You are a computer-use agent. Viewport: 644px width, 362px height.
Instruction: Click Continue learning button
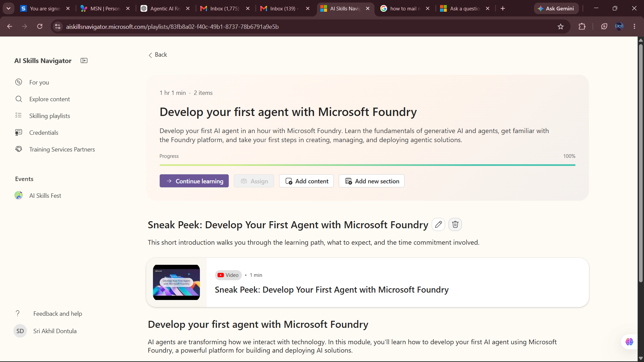(x=194, y=181)
